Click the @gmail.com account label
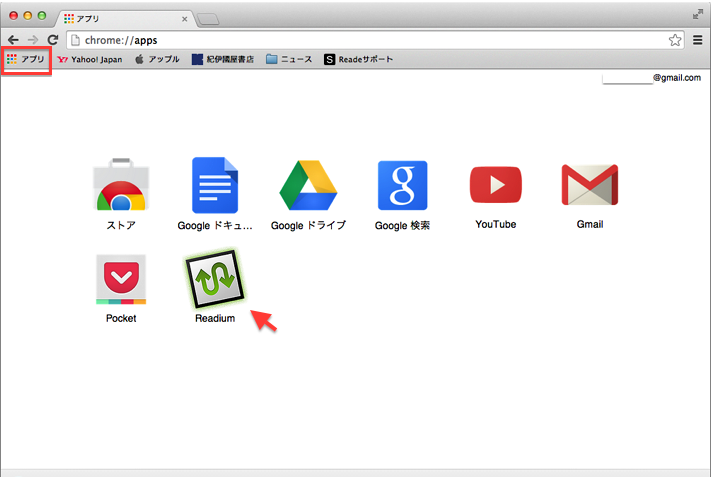 (x=677, y=78)
